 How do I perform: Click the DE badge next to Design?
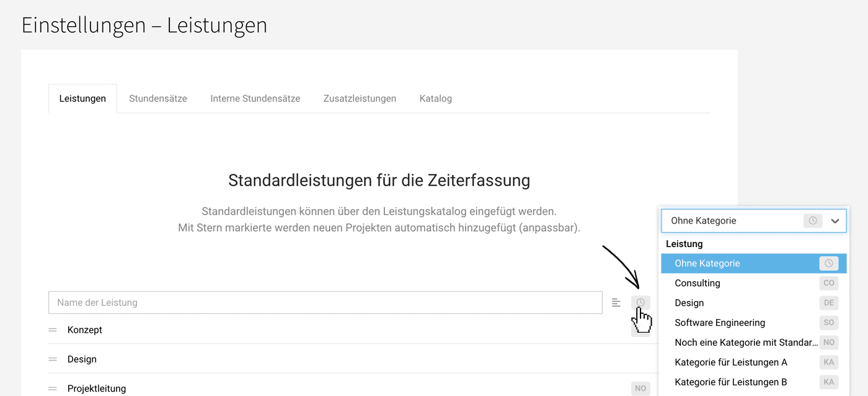pyautogui.click(x=829, y=303)
